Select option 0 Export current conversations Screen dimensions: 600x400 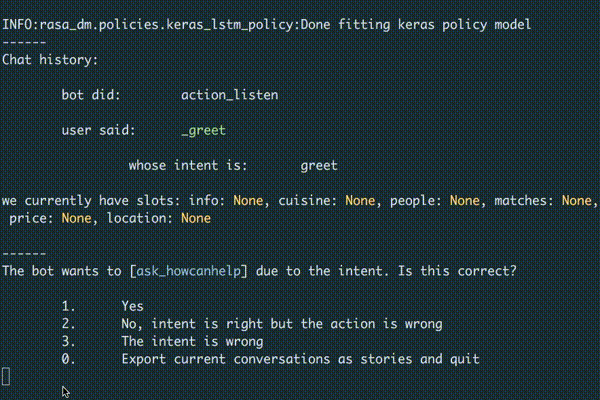tap(270, 359)
